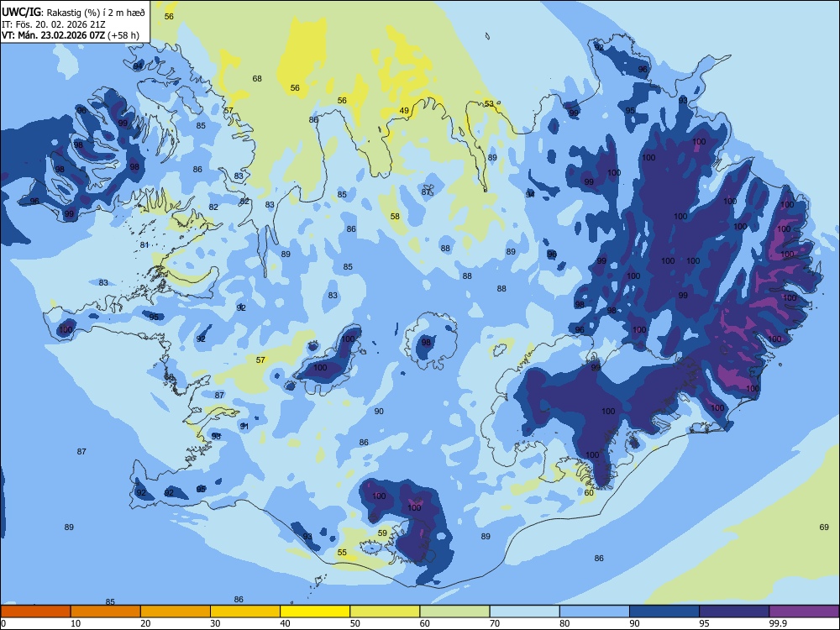Click the 0–10 dark orange legend swatch
The height and width of the screenshot is (630, 840).
point(35,612)
